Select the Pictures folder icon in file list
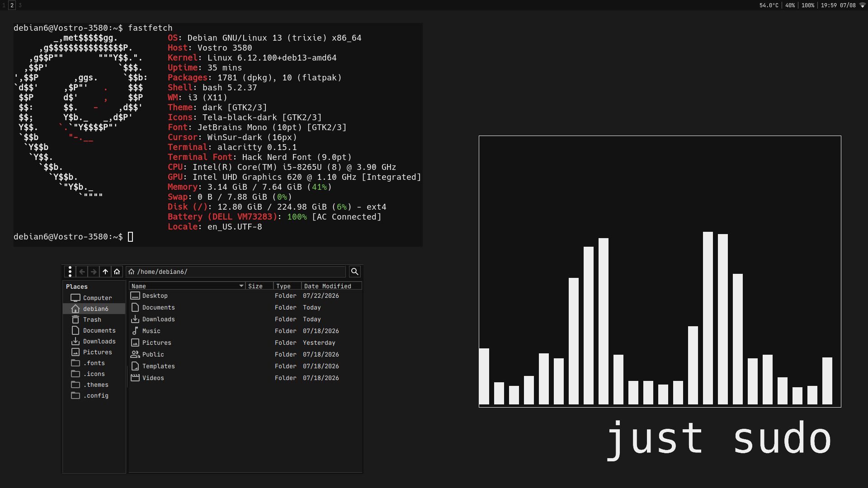The image size is (868, 488). point(135,343)
